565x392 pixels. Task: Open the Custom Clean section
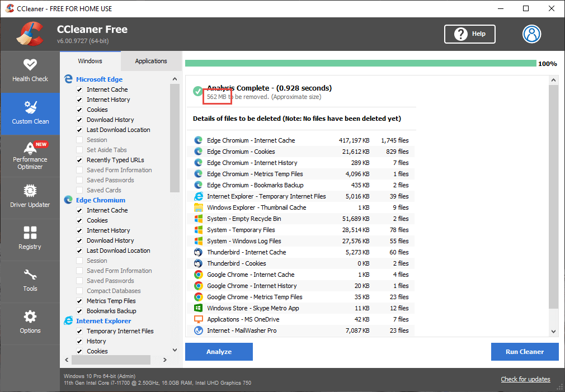click(30, 114)
